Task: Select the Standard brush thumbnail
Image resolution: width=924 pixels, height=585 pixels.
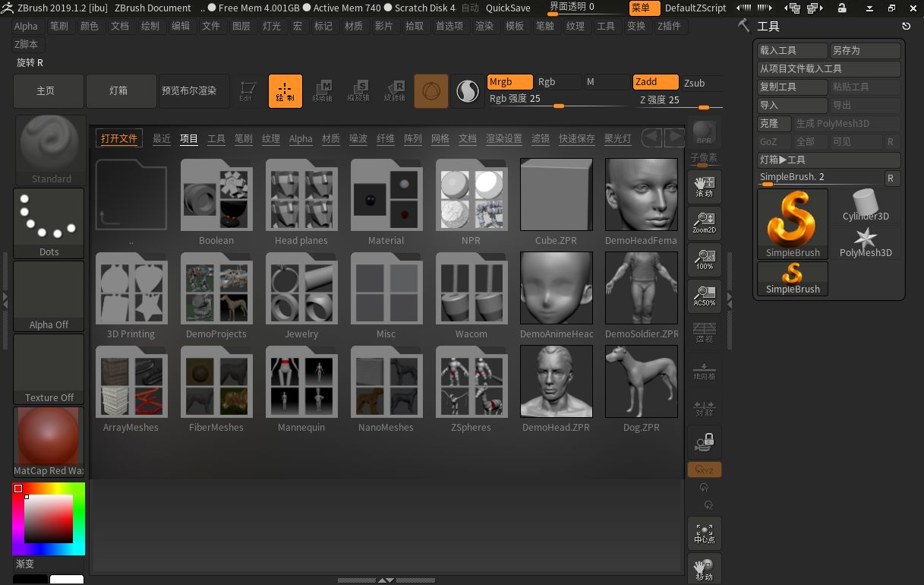Action: [x=51, y=150]
